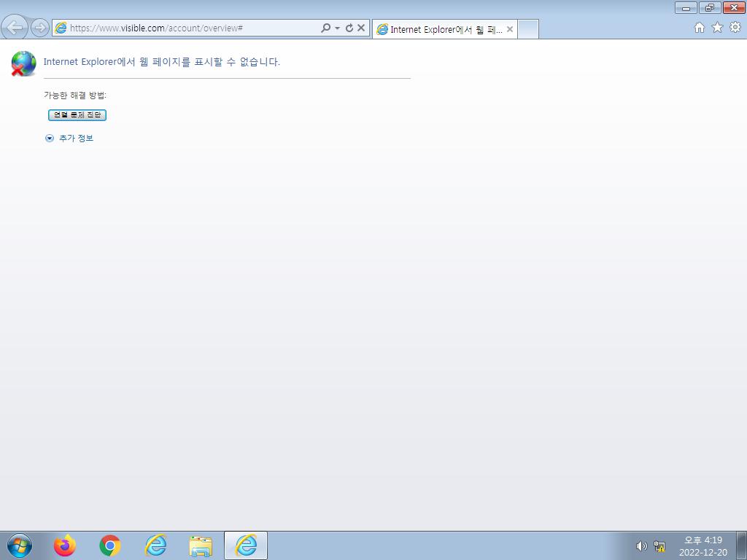This screenshot has width=747, height=560.
Task: Launch Firefox from the taskbar
Action: point(65,545)
